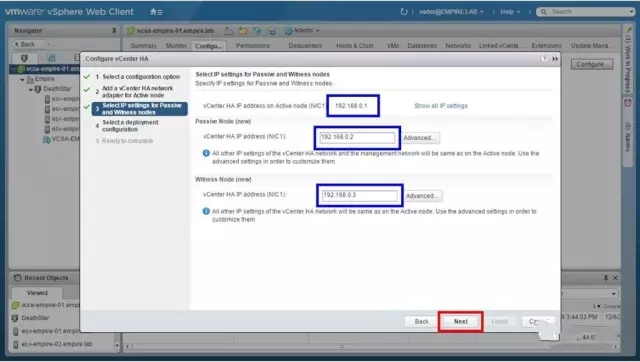
Task: Collapse the Empire datacenter tree node
Action: 22,80
